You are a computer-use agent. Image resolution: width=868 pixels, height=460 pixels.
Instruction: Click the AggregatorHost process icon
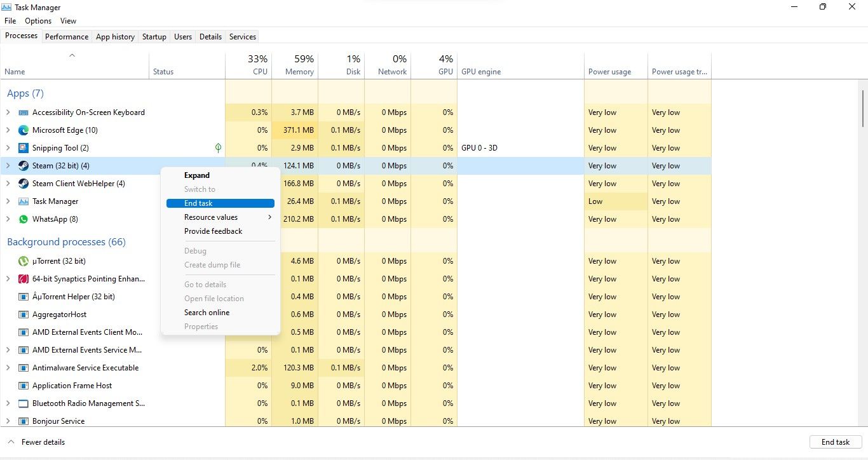[x=24, y=315]
